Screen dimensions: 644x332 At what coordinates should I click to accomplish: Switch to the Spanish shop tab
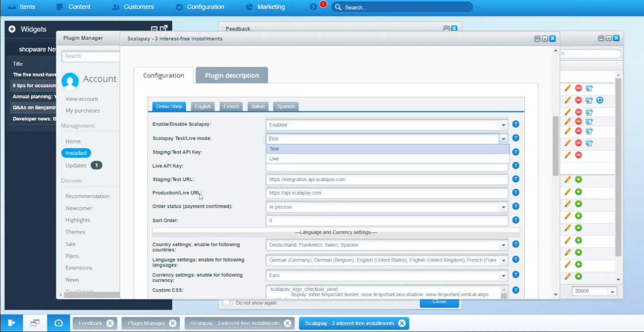click(286, 106)
